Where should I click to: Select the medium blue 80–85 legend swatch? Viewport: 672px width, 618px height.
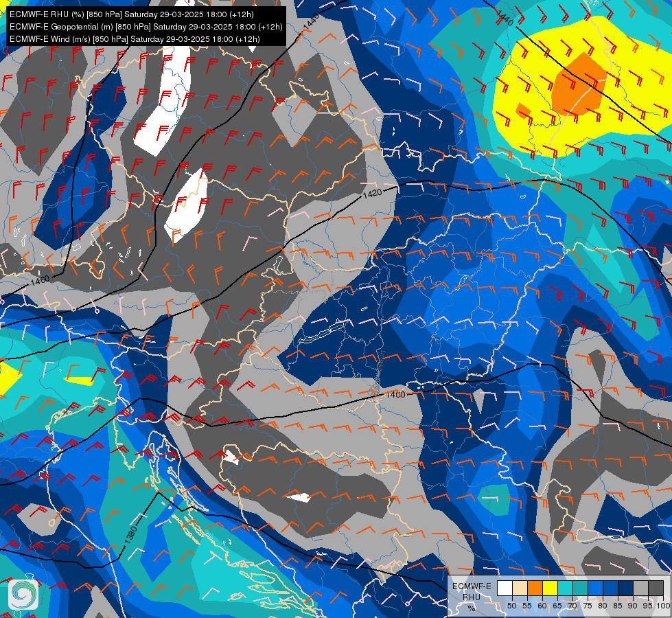(x=610, y=588)
